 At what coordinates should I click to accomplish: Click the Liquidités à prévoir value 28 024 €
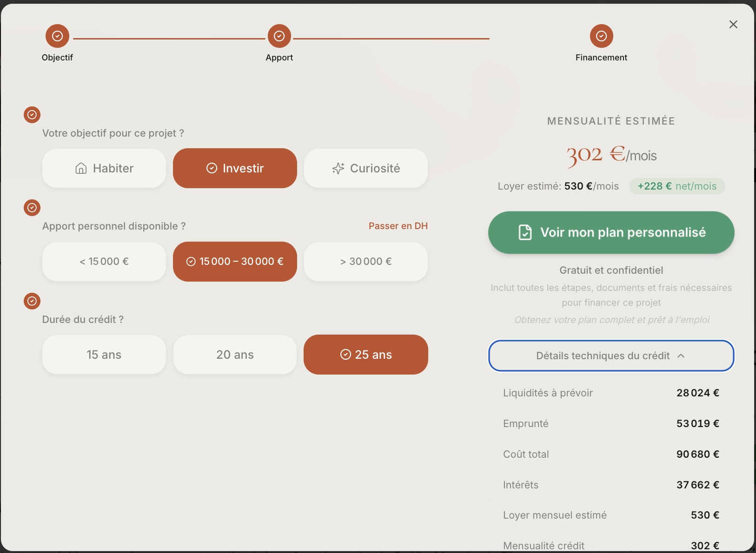(x=697, y=393)
